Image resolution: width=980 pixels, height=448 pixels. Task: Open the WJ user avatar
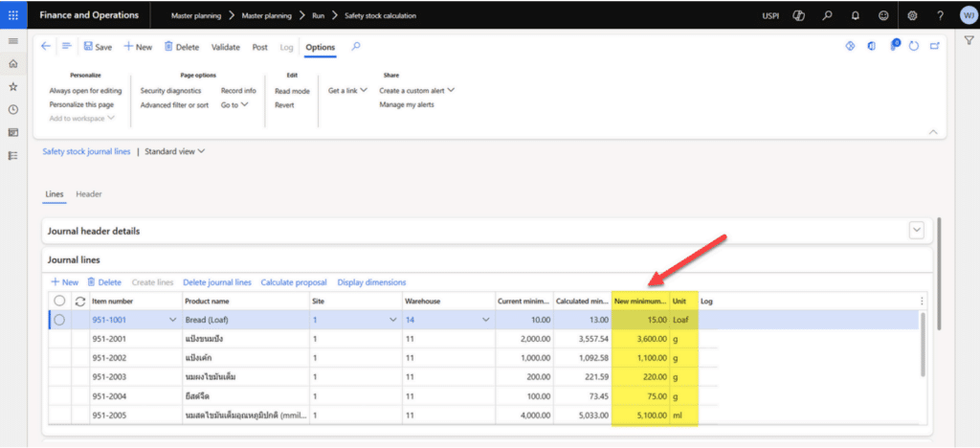(969, 15)
